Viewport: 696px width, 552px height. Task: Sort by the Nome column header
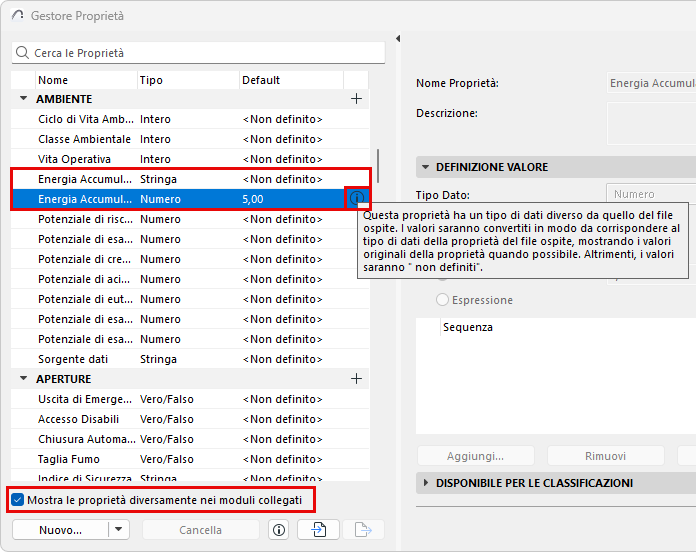tap(86, 80)
